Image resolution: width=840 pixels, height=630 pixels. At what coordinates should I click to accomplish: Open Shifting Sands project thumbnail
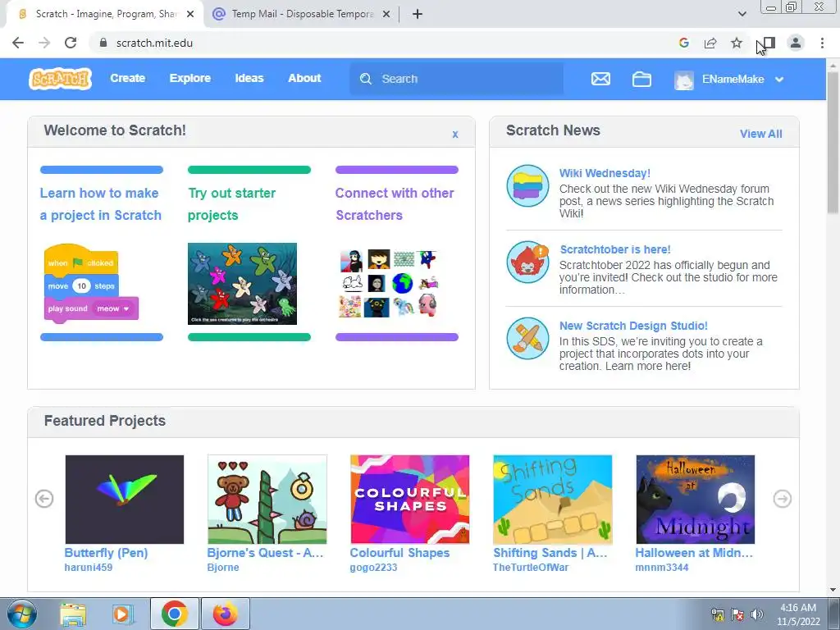click(552, 500)
